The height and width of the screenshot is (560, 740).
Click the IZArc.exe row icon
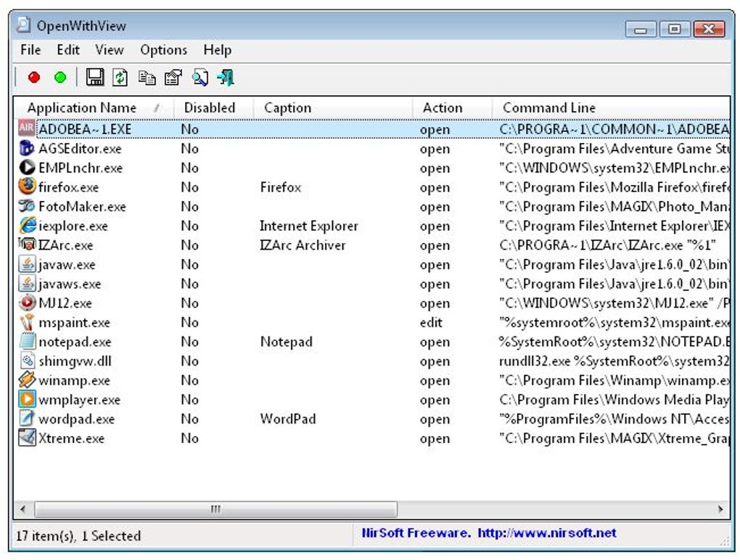click(27, 244)
